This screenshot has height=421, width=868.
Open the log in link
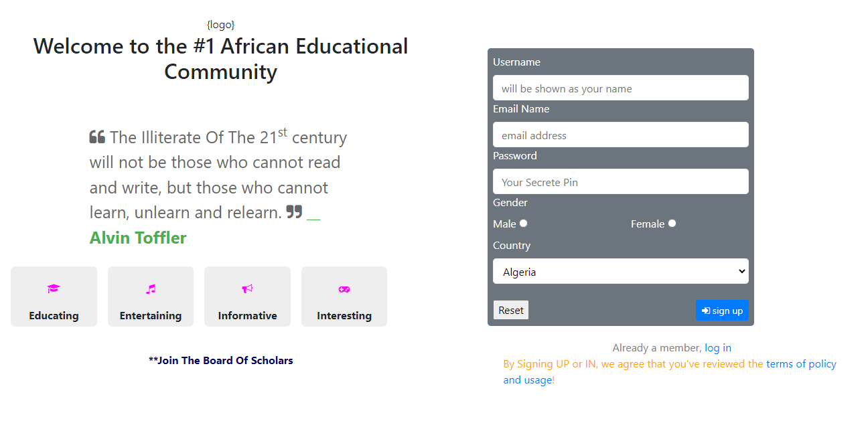pos(718,348)
